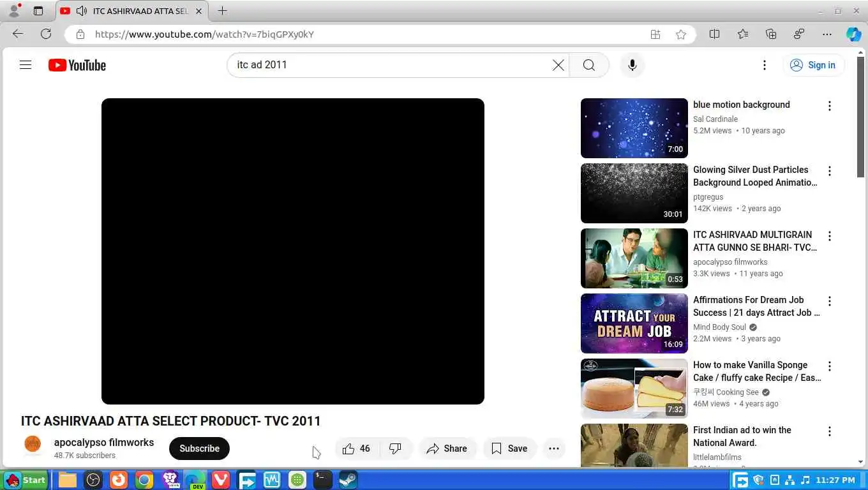Open a new browser tab
Viewport: 868px width, 490px height.
[222, 11]
